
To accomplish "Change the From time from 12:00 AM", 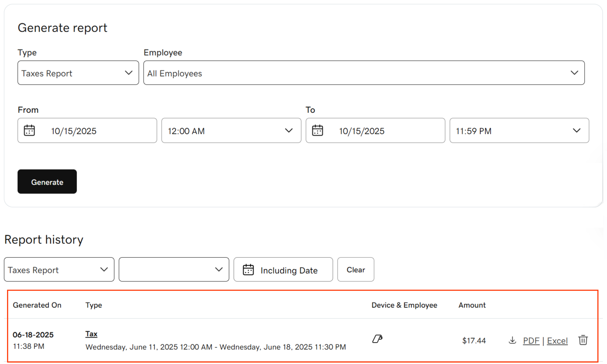I will pyautogui.click(x=231, y=131).
